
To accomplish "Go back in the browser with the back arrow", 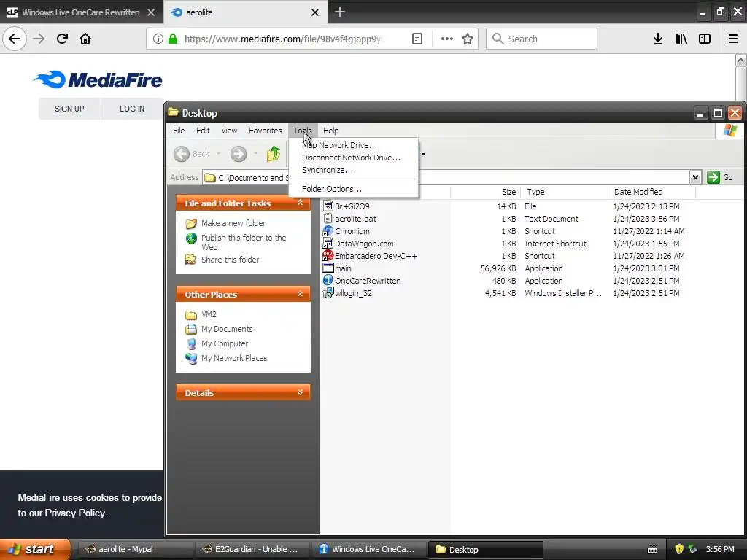I will pyautogui.click(x=15, y=39).
